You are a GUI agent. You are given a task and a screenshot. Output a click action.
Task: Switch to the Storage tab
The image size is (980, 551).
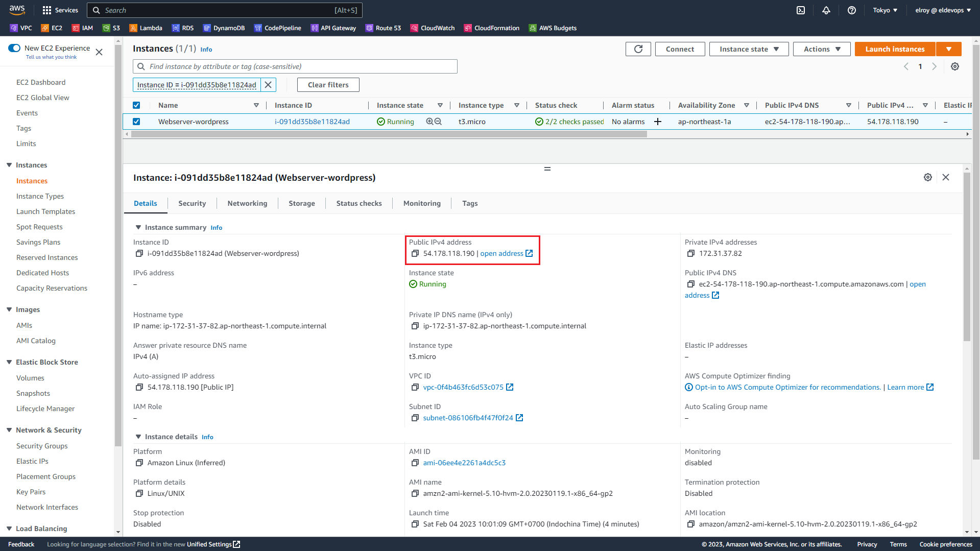[x=302, y=203]
